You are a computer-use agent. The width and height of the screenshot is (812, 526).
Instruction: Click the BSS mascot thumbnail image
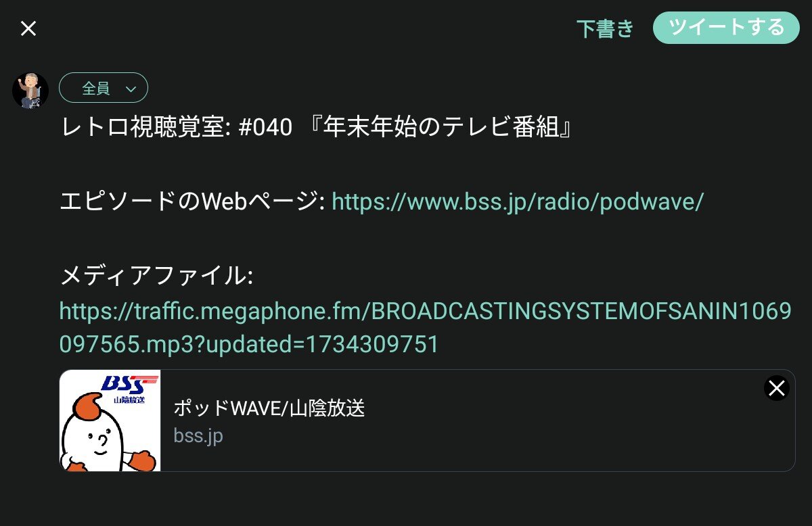click(x=110, y=421)
